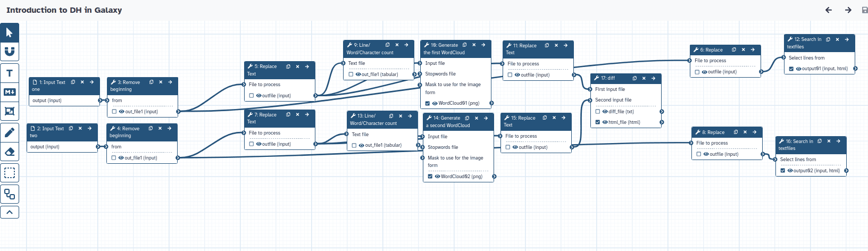The image size is (868, 251).
Task: Duplicate the 5: Replace Text node
Action: point(288,66)
